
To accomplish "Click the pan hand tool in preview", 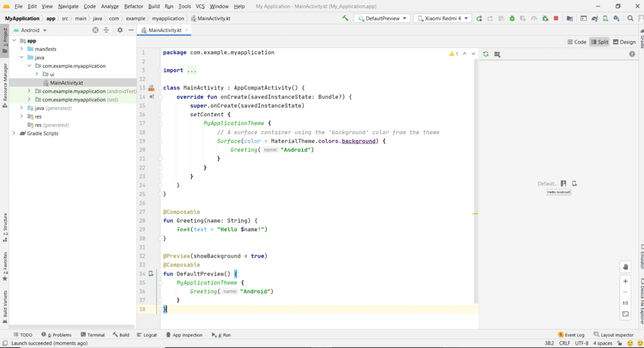I will coord(625,267).
